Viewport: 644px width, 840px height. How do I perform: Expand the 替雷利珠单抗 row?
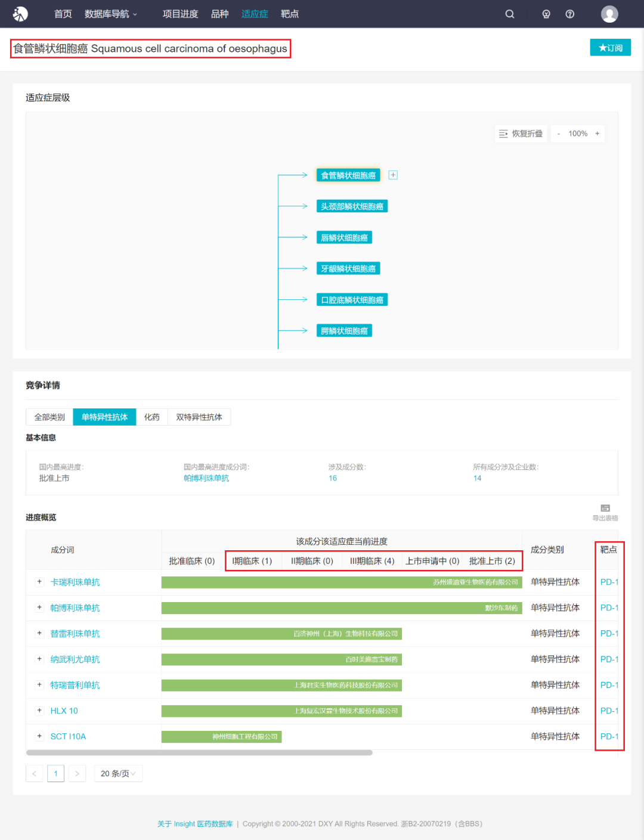tap(39, 633)
